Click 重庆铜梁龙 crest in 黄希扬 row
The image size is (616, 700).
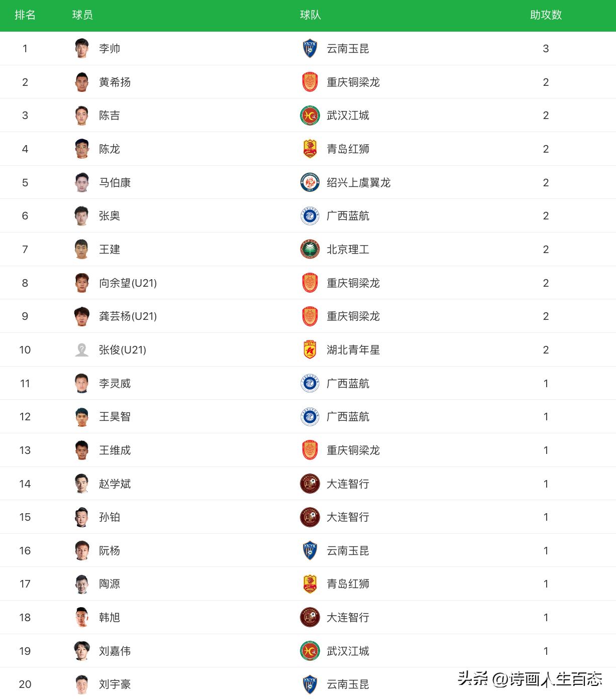coord(310,82)
